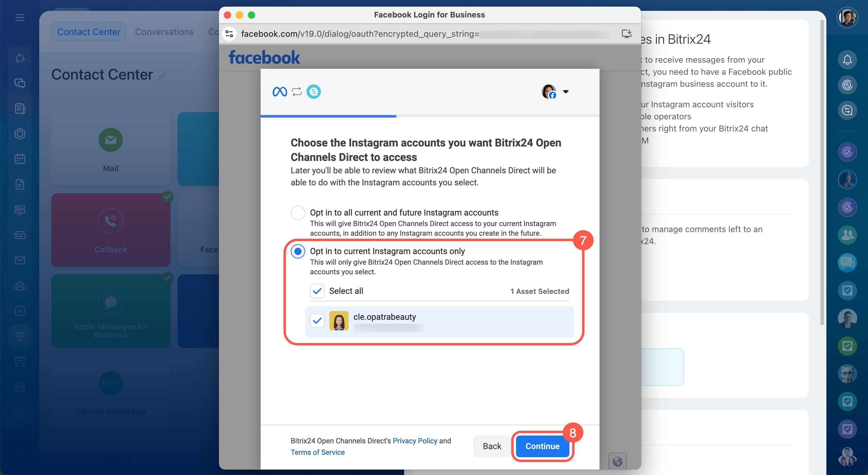
Task: Click the Mail channel icon
Action: (x=110, y=140)
